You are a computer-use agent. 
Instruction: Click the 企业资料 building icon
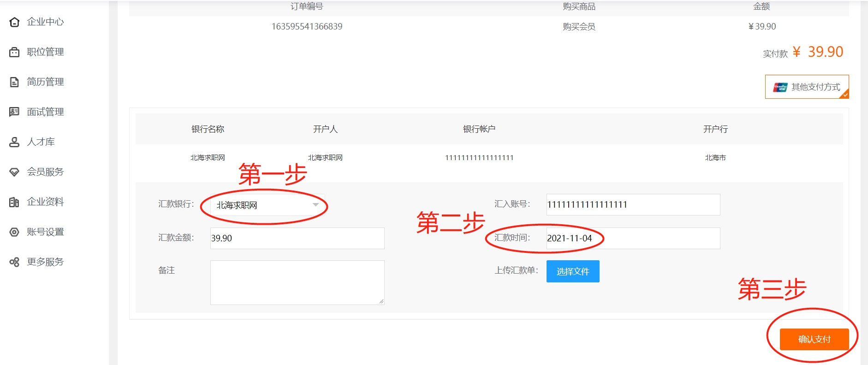click(x=14, y=202)
